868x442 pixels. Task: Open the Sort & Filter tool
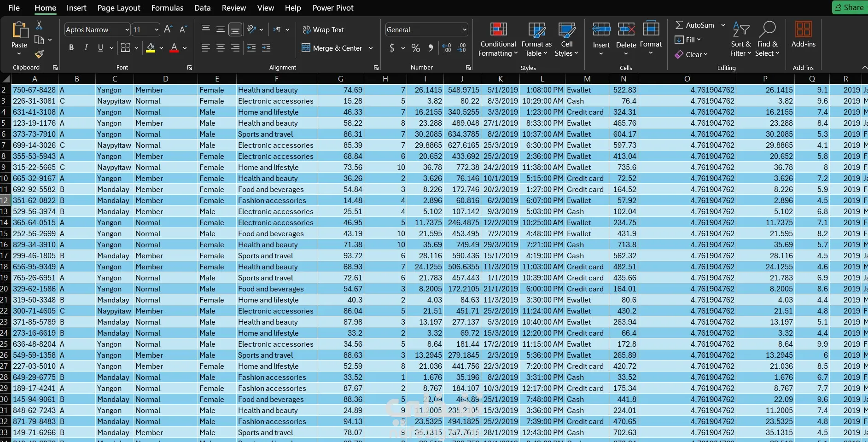click(740, 40)
